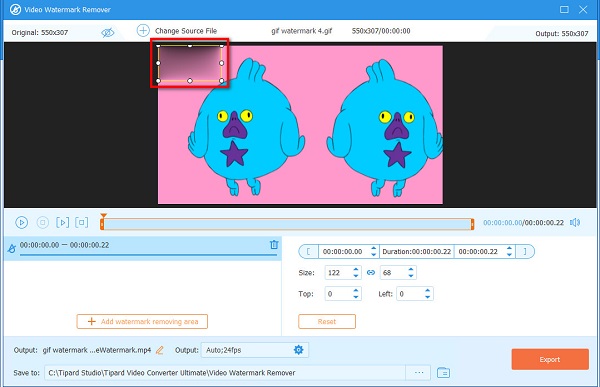Browse save path with the three-dots button
Viewport: 600px width, 387px height.
[419, 372]
